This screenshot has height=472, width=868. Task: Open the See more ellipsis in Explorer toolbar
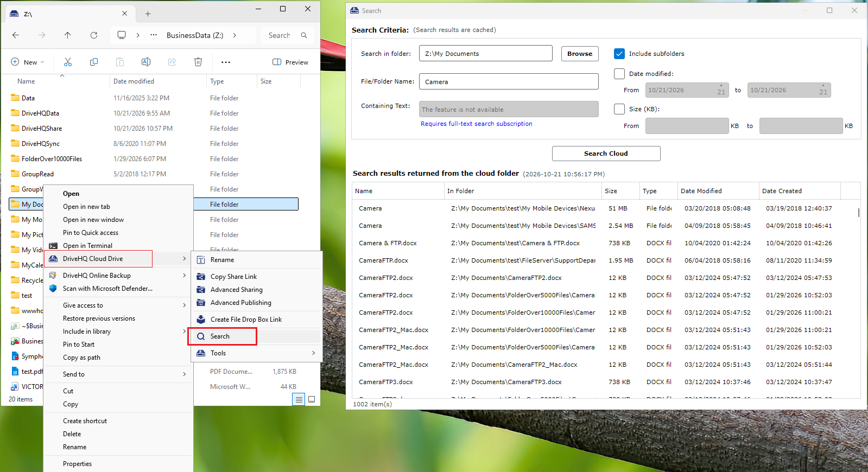click(226, 62)
